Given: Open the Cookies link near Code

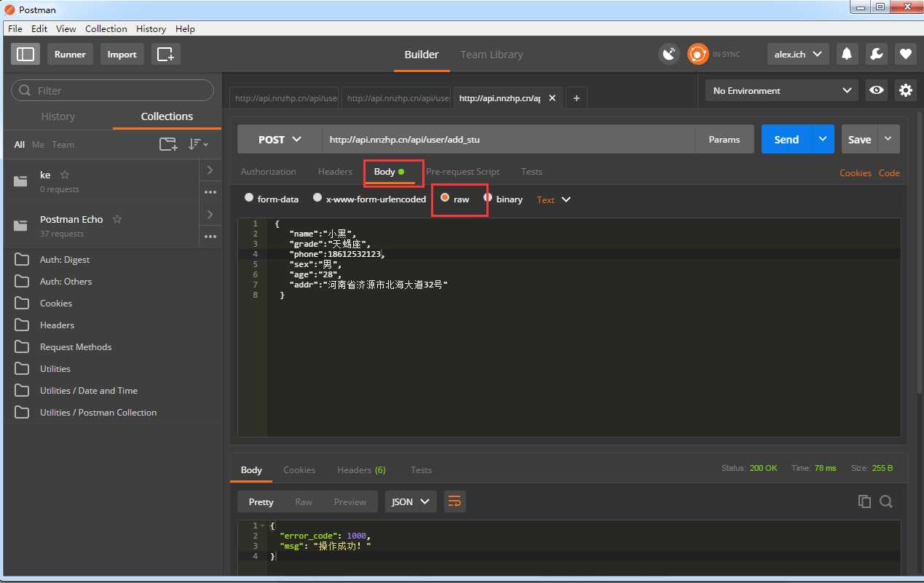Looking at the screenshot, I should pyautogui.click(x=856, y=172).
